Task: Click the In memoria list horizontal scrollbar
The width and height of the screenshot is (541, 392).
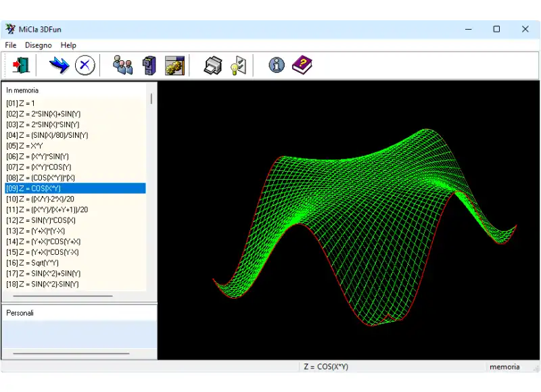Action: coord(63,296)
